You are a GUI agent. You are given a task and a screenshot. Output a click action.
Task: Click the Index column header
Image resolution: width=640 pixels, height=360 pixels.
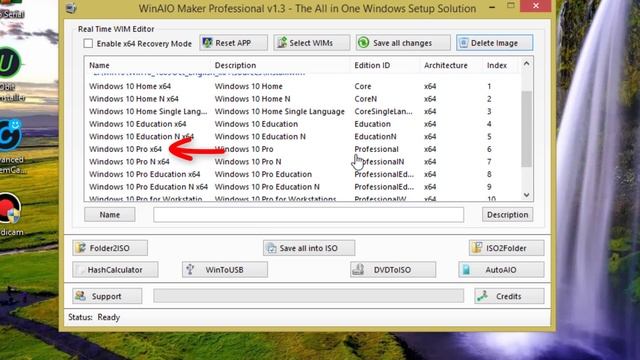(497, 65)
